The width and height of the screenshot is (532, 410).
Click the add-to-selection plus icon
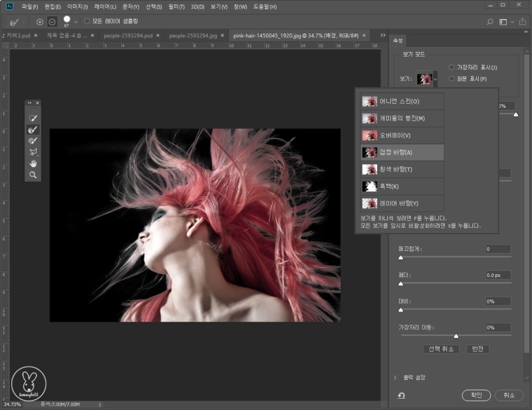[x=39, y=22]
